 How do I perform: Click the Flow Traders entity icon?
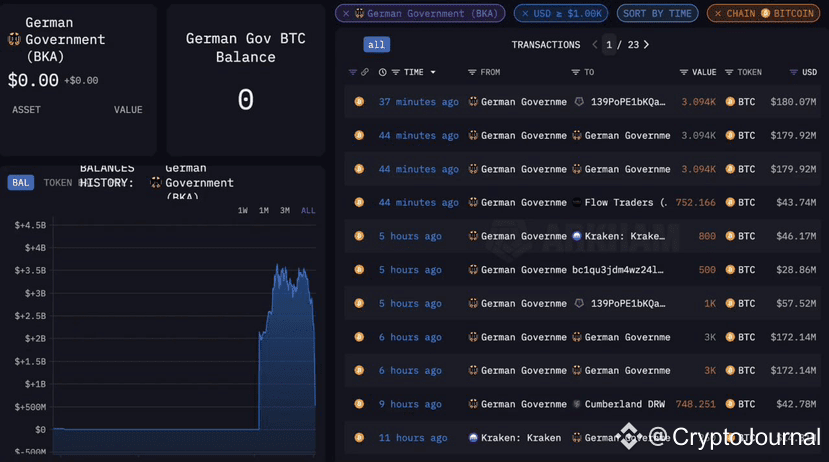pyautogui.click(x=577, y=202)
